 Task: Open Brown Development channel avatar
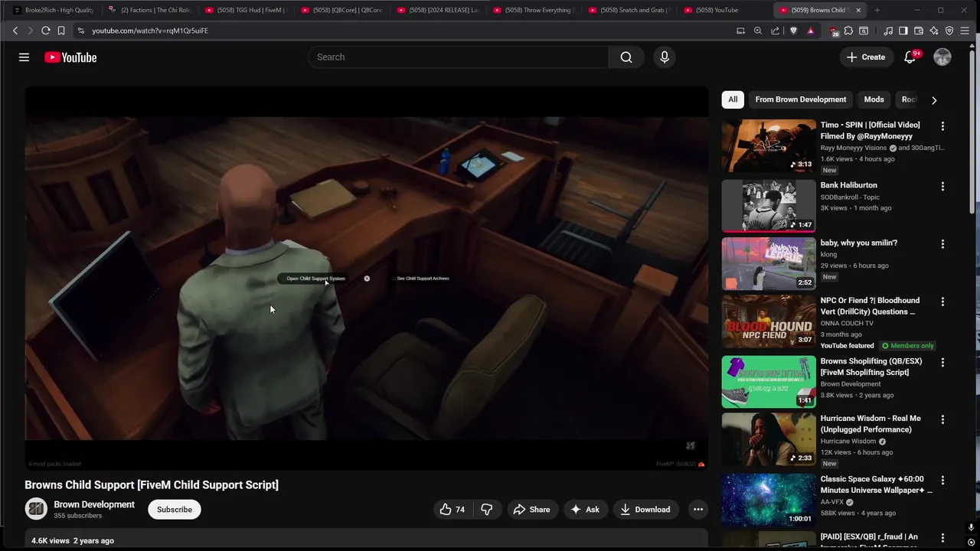pyautogui.click(x=36, y=510)
